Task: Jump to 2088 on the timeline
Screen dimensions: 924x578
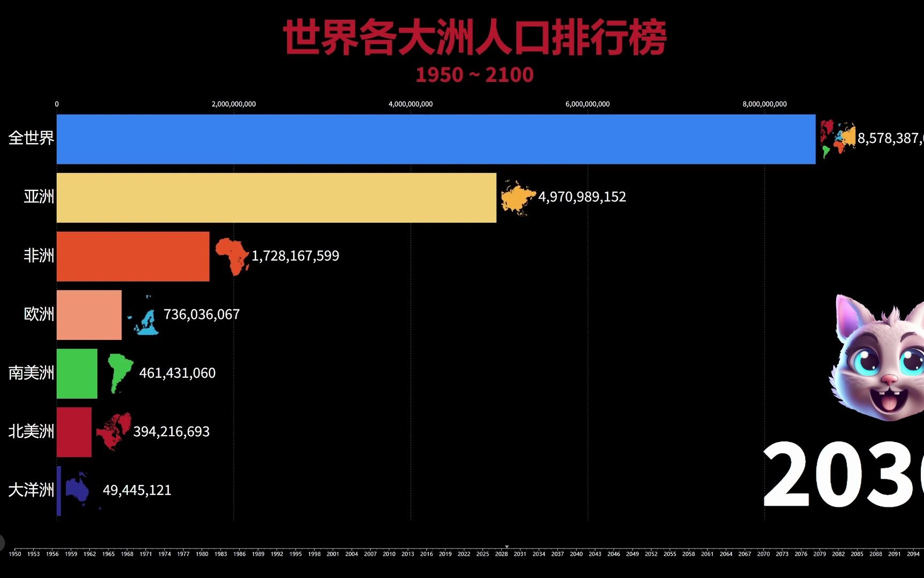Action: pos(876,554)
